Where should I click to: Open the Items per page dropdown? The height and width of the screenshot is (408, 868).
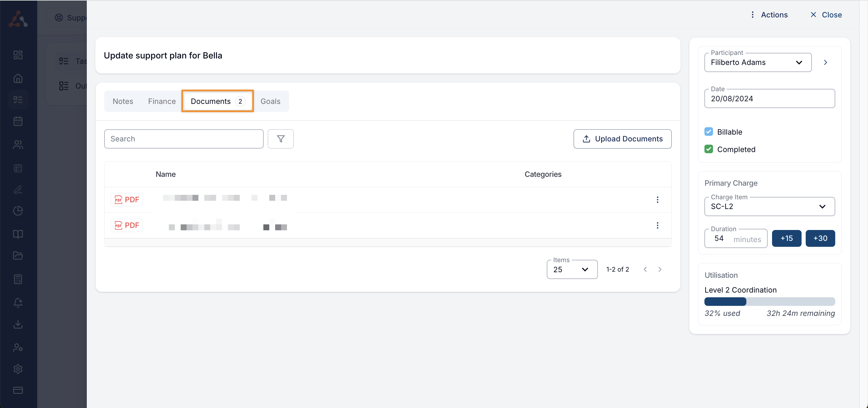click(x=572, y=269)
